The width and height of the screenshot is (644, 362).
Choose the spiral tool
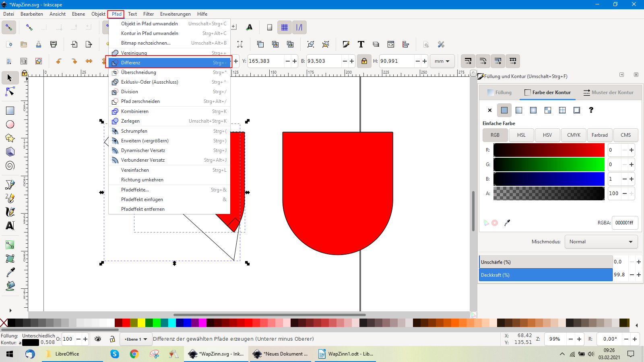pos(10,165)
